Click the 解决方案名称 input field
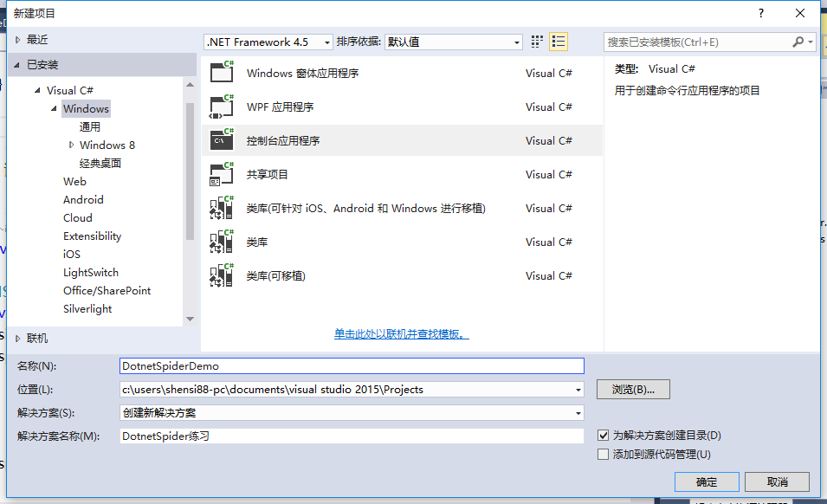The image size is (827, 504). [352, 436]
